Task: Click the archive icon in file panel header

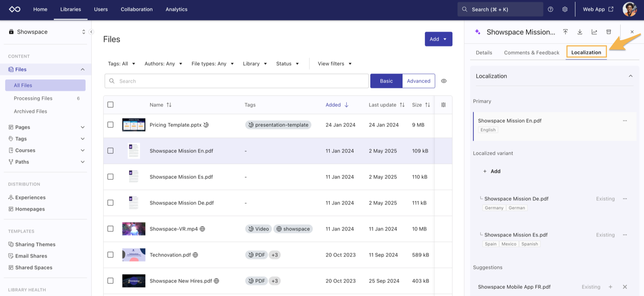Action: (608, 32)
